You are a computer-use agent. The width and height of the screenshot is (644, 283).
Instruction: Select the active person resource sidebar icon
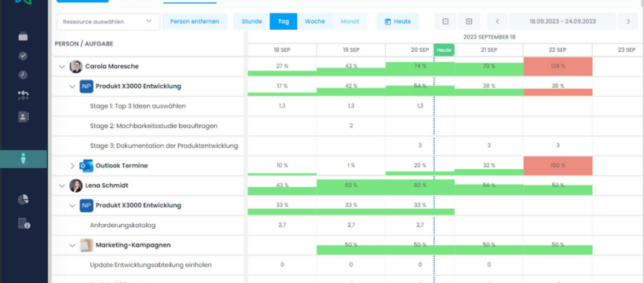tap(23, 159)
